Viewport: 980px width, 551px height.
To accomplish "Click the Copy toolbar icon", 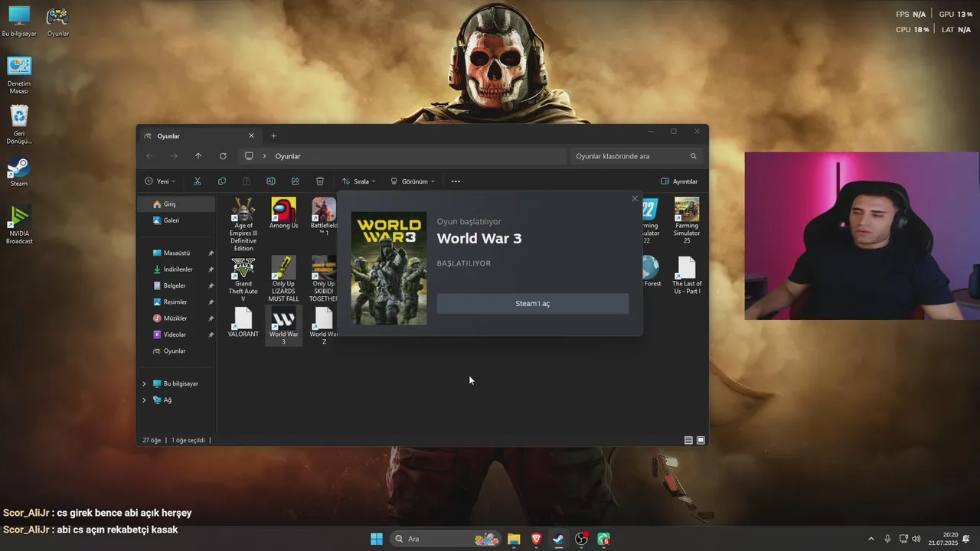I will (x=222, y=181).
